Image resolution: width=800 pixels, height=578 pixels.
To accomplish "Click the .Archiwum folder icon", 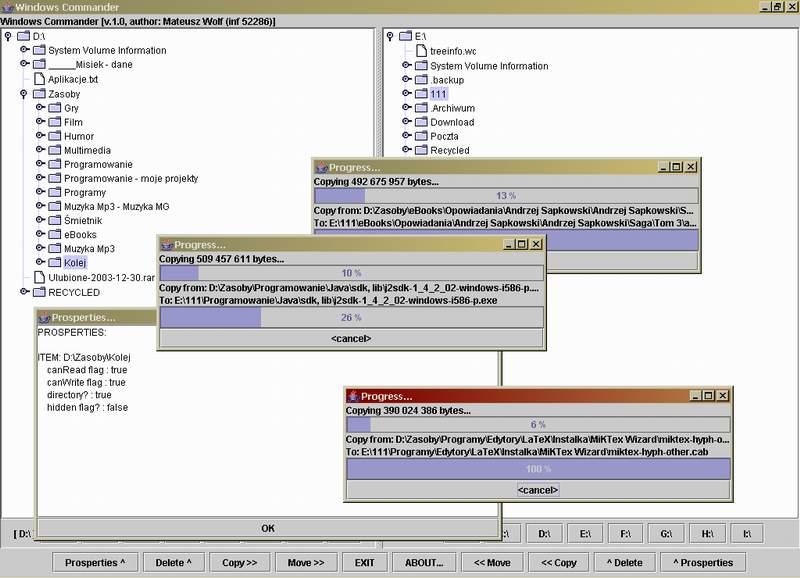I will pyautogui.click(x=421, y=108).
